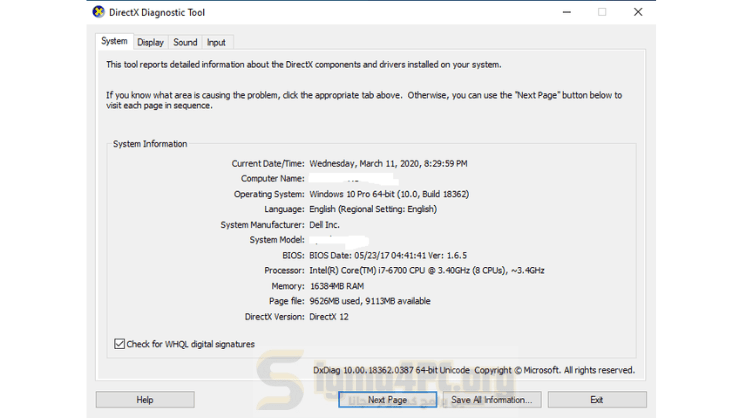Viewport: 743px width, 418px height.
Task: Click the System Manufacturer label
Action: [262, 225]
